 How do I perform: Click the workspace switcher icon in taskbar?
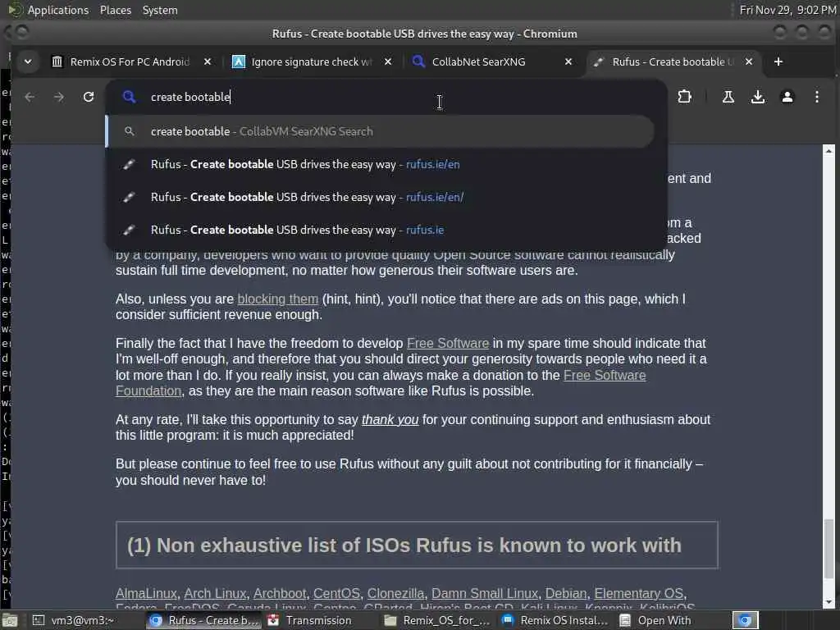pyautogui.click(x=745, y=620)
